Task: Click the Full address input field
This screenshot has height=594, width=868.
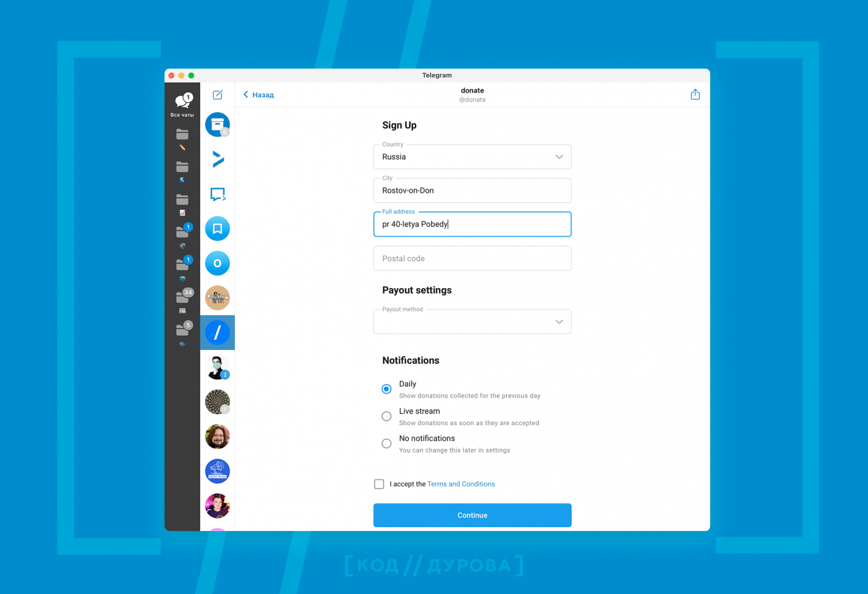Action: [x=472, y=224]
